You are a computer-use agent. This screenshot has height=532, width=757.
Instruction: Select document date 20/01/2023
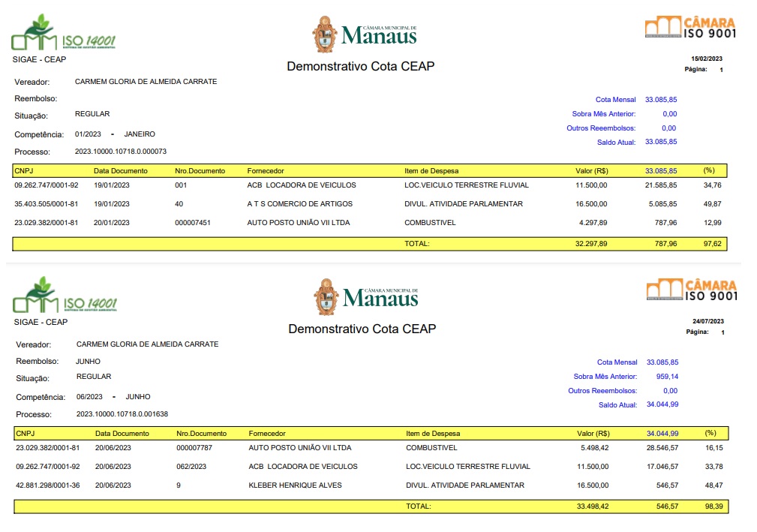[x=112, y=223]
